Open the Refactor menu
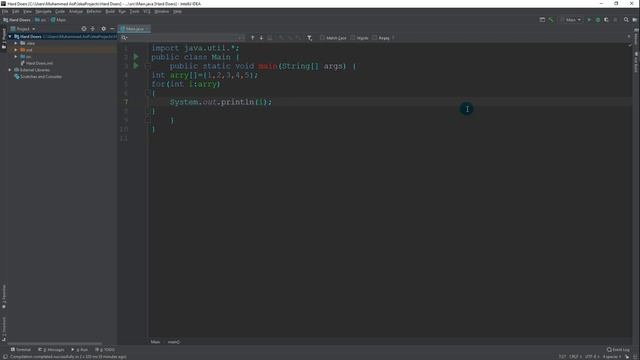This screenshot has height=360, width=640. point(94,11)
